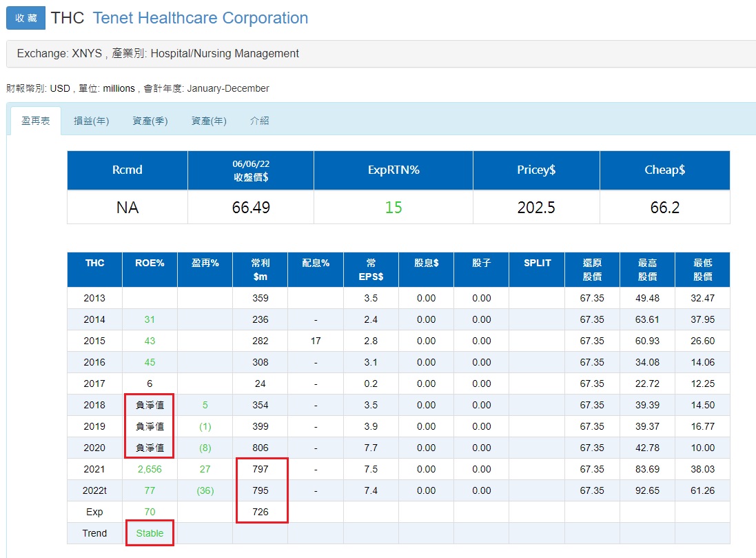The width and height of the screenshot is (756, 558).
Task: Select the 2017 year row label
Action: click(x=94, y=383)
